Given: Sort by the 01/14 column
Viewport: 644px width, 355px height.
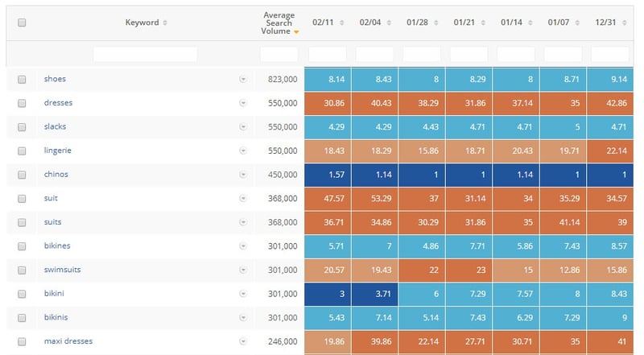Looking at the screenshot, I should [x=530, y=23].
